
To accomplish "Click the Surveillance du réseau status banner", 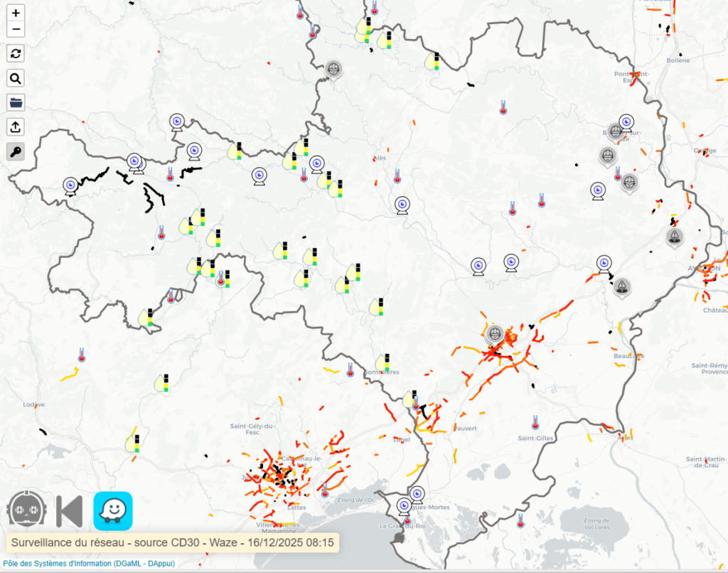I will point(173,542).
